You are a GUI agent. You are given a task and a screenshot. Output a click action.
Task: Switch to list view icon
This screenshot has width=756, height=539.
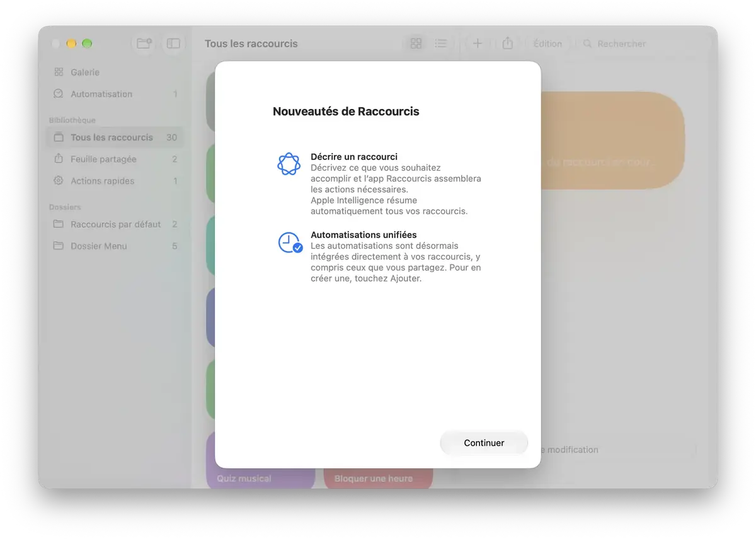[441, 43]
